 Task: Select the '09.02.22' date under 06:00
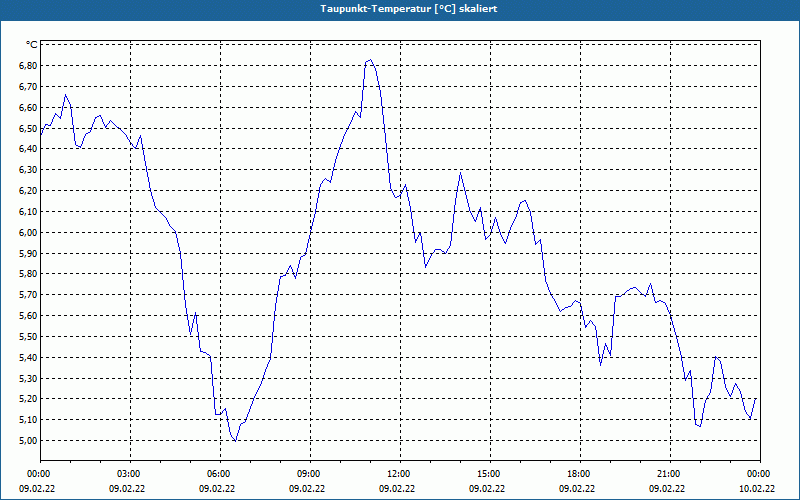[216, 489]
